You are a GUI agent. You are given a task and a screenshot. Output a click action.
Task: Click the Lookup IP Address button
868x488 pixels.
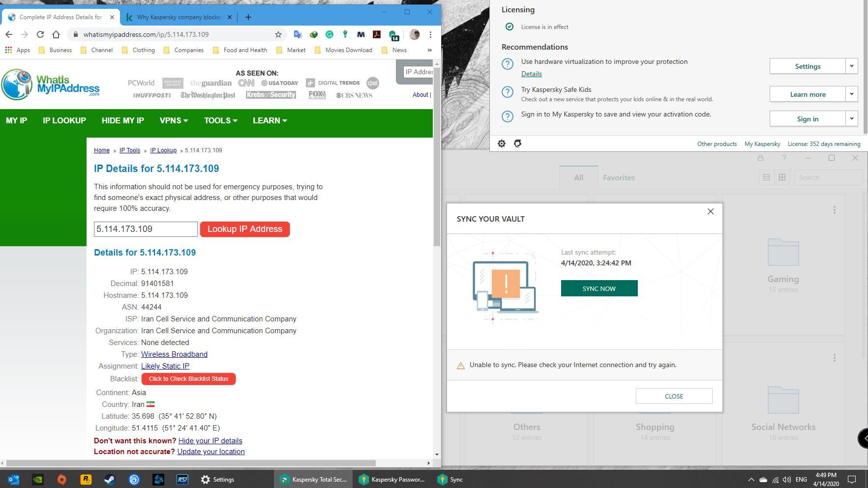pyautogui.click(x=245, y=229)
